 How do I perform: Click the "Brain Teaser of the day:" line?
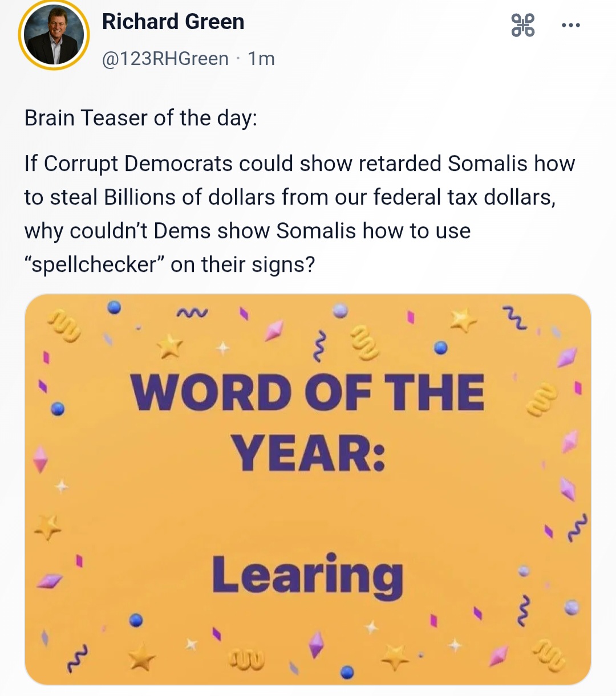point(140,118)
